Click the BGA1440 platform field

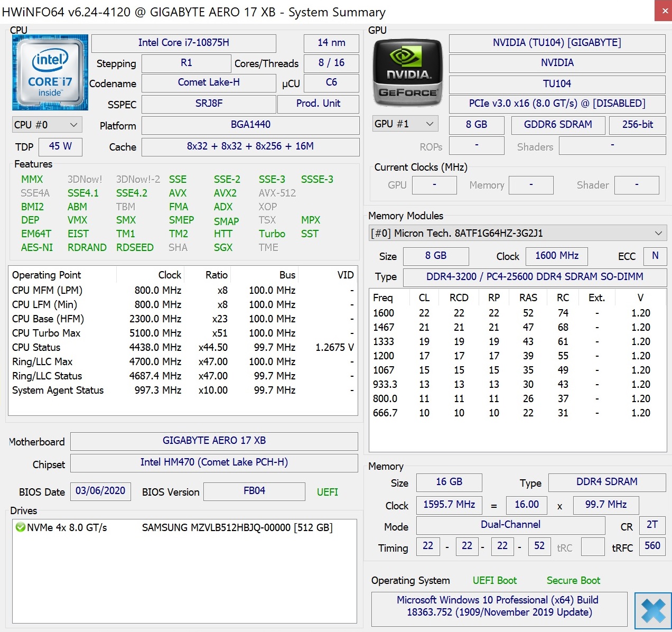coord(250,125)
